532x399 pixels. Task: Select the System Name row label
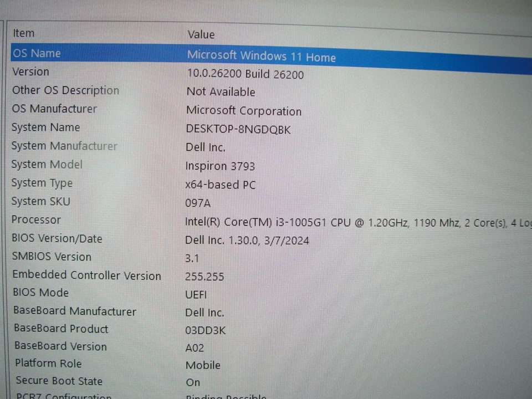pos(46,127)
